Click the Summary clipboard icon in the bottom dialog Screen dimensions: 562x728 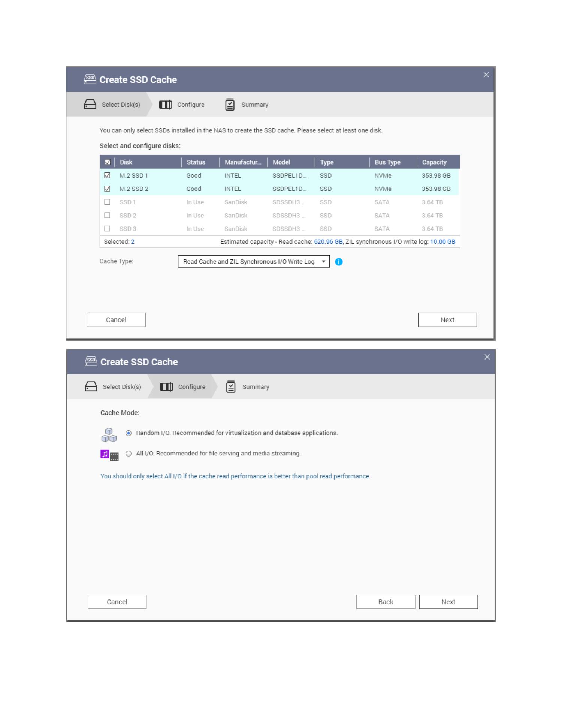(x=231, y=386)
